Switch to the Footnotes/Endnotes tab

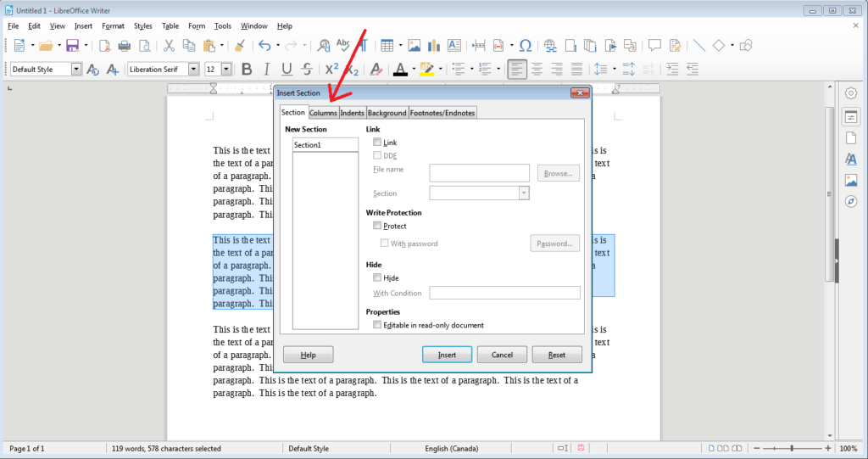click(442, 113)
